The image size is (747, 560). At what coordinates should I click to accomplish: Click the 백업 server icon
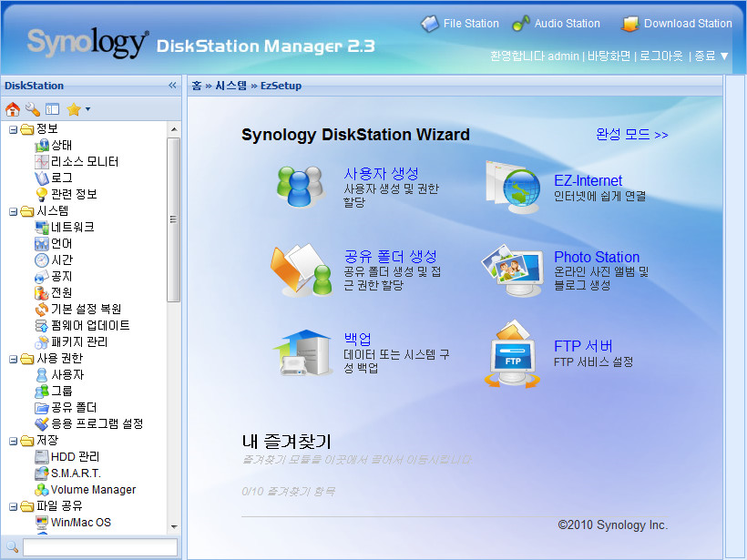[x=303, y=353]
